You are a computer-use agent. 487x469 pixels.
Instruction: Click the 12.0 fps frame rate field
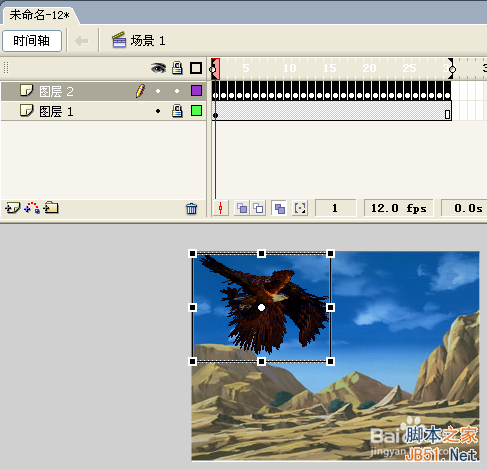pos(399,208)
